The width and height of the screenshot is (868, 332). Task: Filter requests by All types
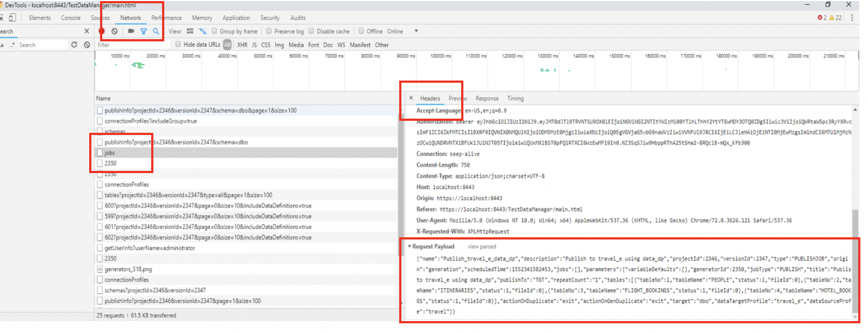click(x=227, y=45)
